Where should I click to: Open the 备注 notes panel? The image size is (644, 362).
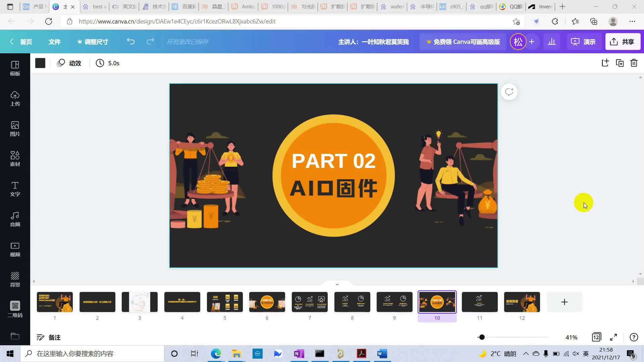click(49, 337)
